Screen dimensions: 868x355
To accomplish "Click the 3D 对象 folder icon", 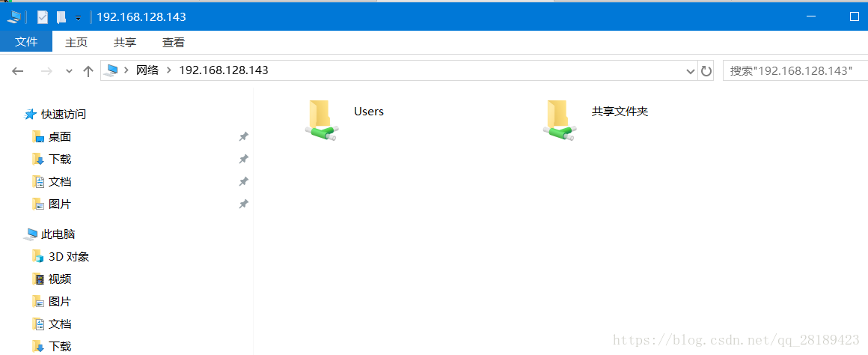I will [x=37, y=256].
